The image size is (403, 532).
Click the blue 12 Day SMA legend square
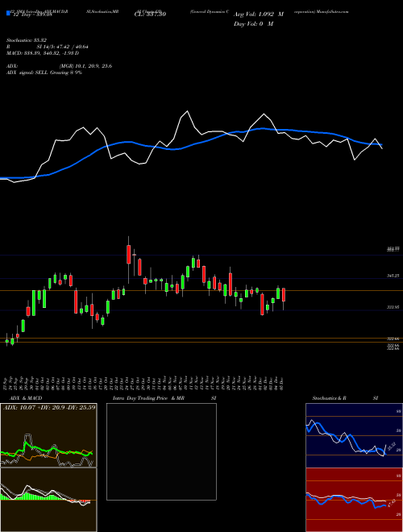pos(8,13)
